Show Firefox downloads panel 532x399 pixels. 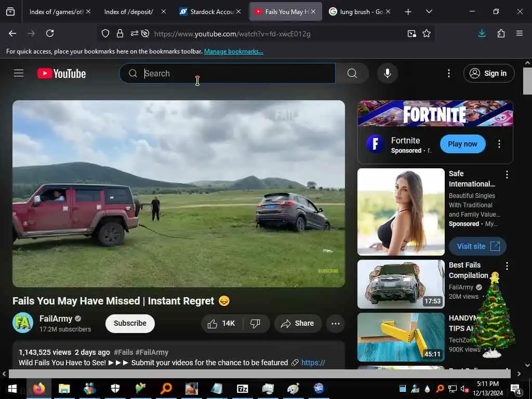point(482,33)
